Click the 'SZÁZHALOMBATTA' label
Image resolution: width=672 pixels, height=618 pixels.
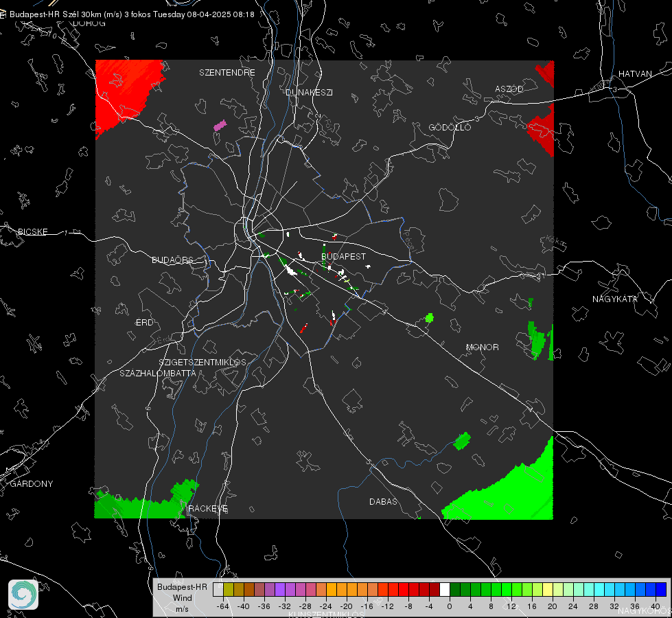point(158,373)
